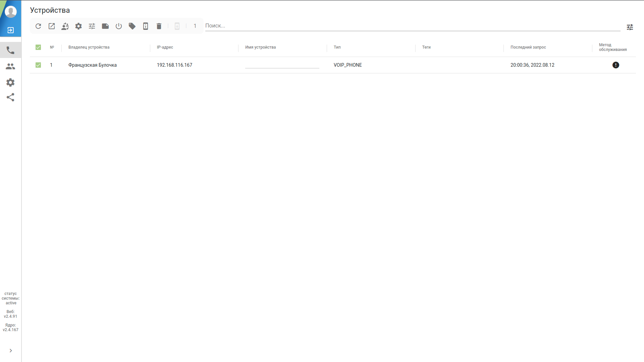Viewport: 644px width, 362px height.
Task: Click the note file toolbar icon
Action: [x=105, y=26]
